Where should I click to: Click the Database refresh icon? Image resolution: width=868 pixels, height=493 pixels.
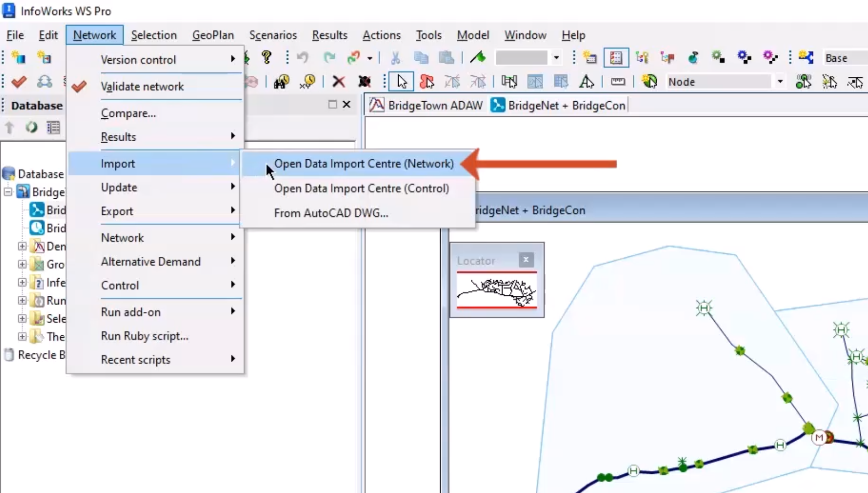click(31, 127)
